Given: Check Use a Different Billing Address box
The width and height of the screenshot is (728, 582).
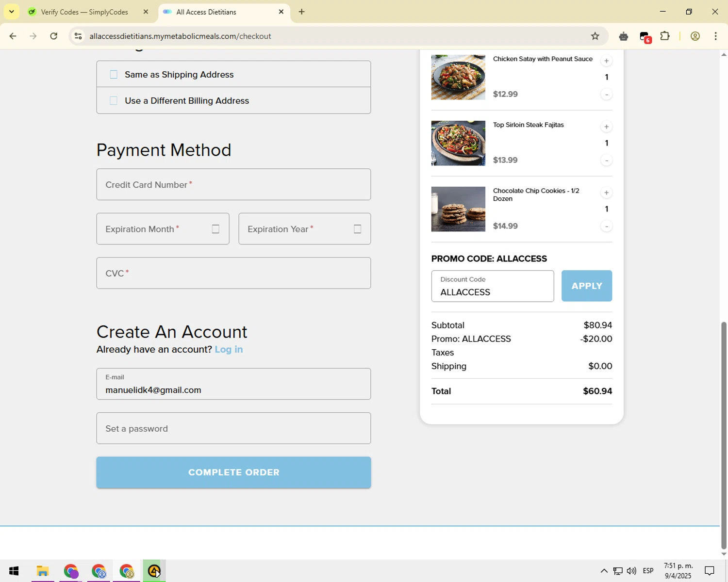Looking at the screenshot, I should click(114, 100).
